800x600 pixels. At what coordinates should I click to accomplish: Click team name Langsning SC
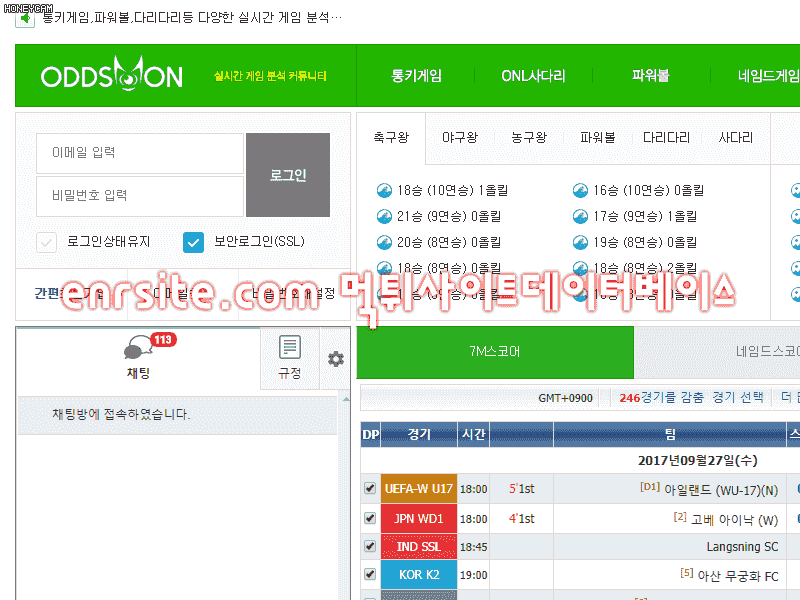[x=742, y=547]
